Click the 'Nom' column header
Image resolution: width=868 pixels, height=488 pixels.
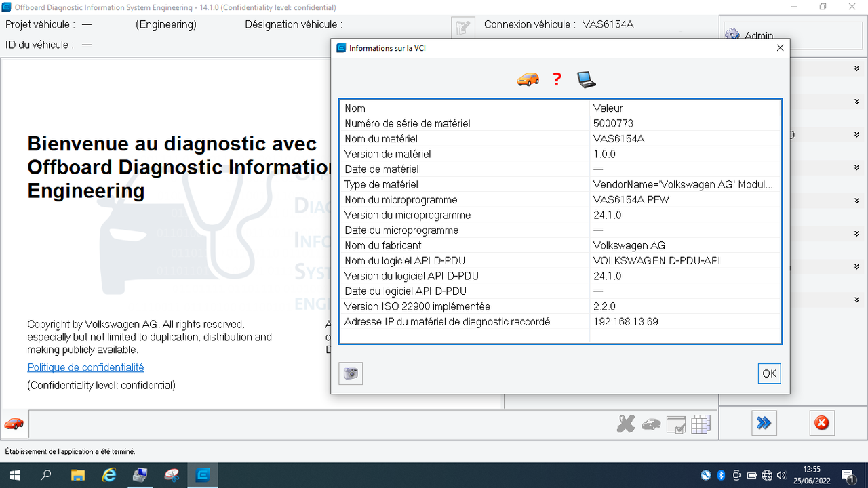pyautogui.click(x=355, y=108)
